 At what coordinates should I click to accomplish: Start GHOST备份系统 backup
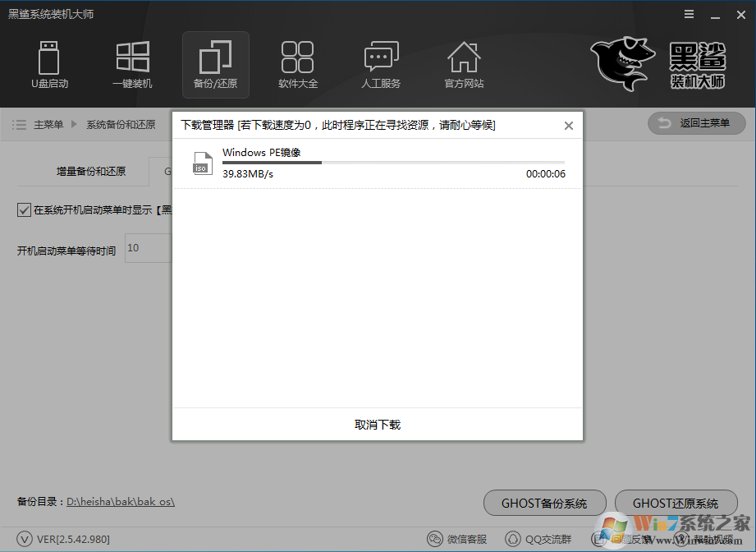[545, 504]
